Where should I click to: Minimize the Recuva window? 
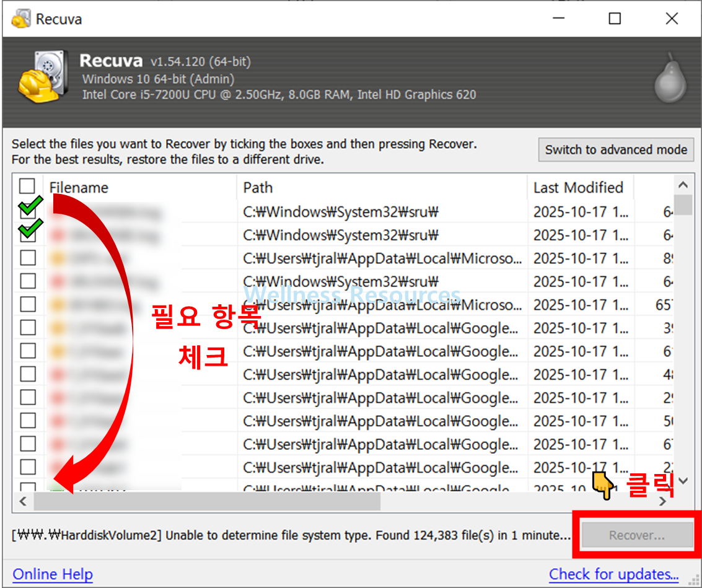(x=558, y=19)
